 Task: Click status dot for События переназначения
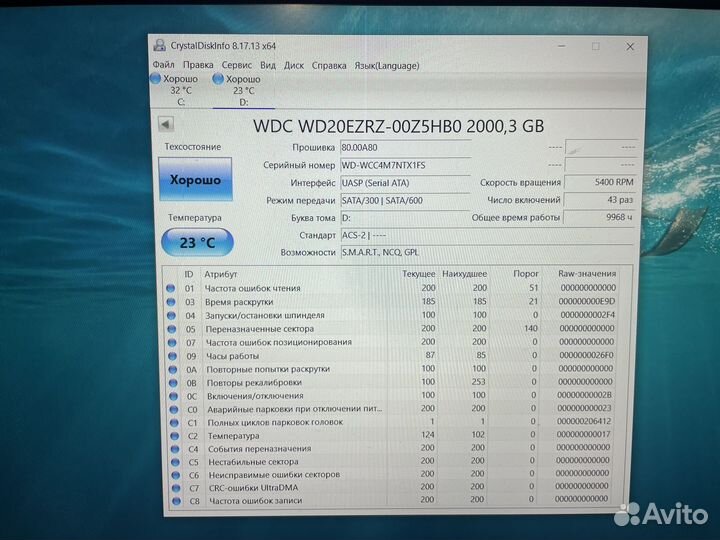(175, 449)
